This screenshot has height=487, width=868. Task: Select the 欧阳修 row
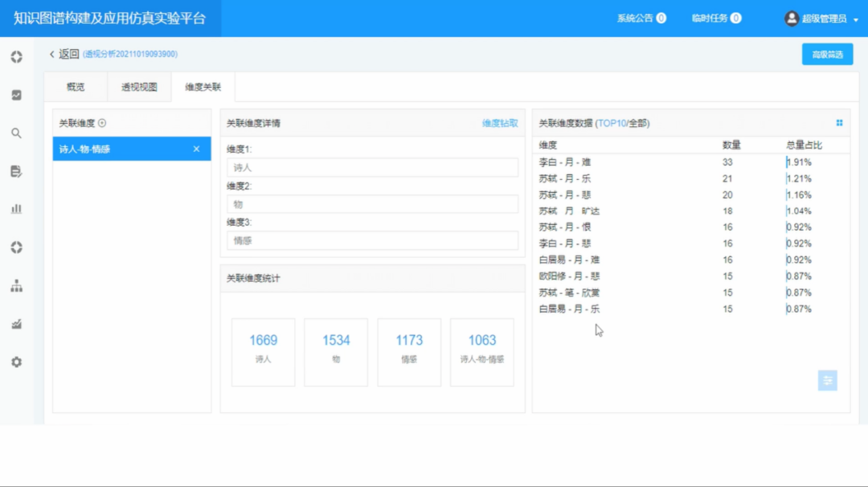tap(691, 276)
